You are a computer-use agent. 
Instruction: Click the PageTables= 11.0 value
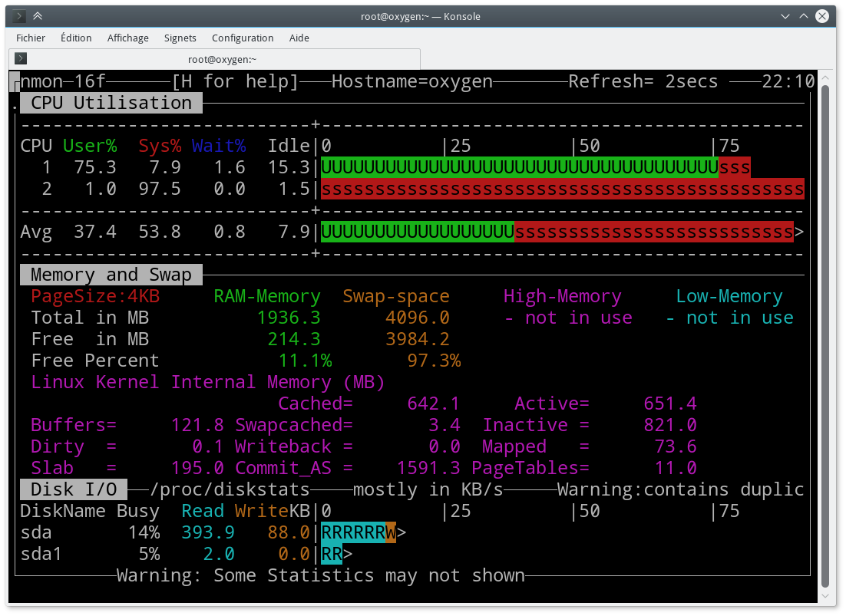click(x=676, y=469)
